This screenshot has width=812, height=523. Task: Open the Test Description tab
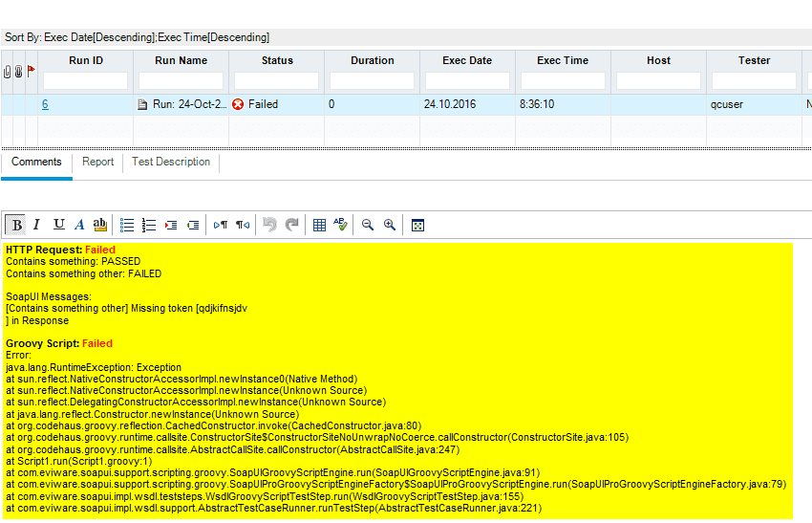click(171, 163)
